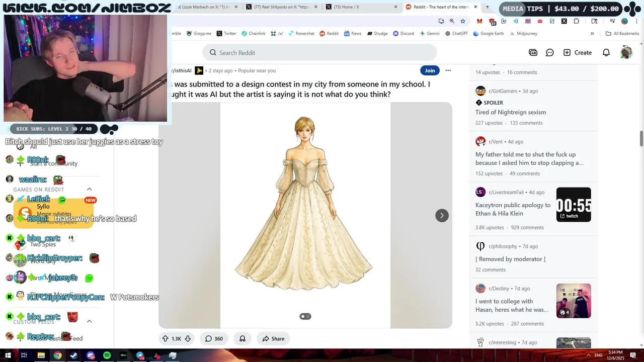The image size is (644, 362).
Task: Open the All Bookmarks folder
Action: click(622, 34)
